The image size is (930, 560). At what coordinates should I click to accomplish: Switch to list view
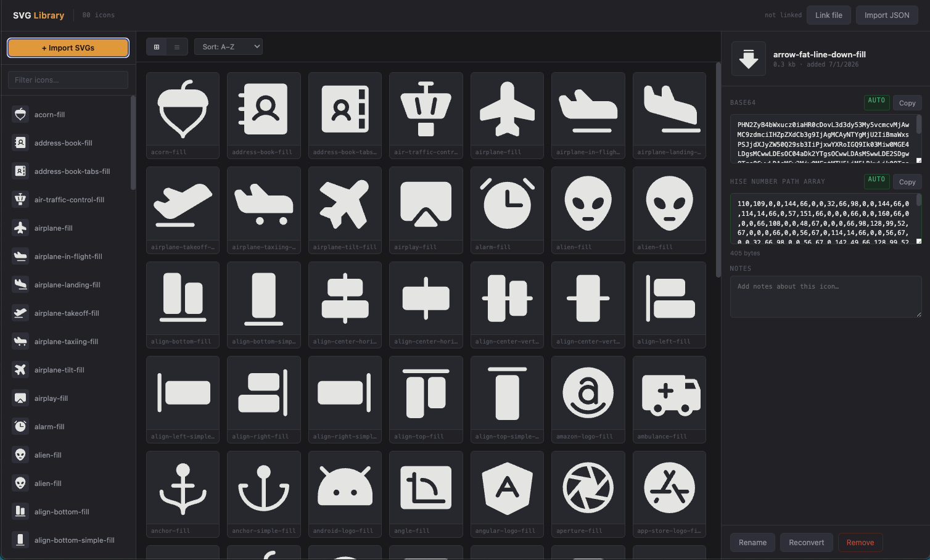click(x=177, y=47)
